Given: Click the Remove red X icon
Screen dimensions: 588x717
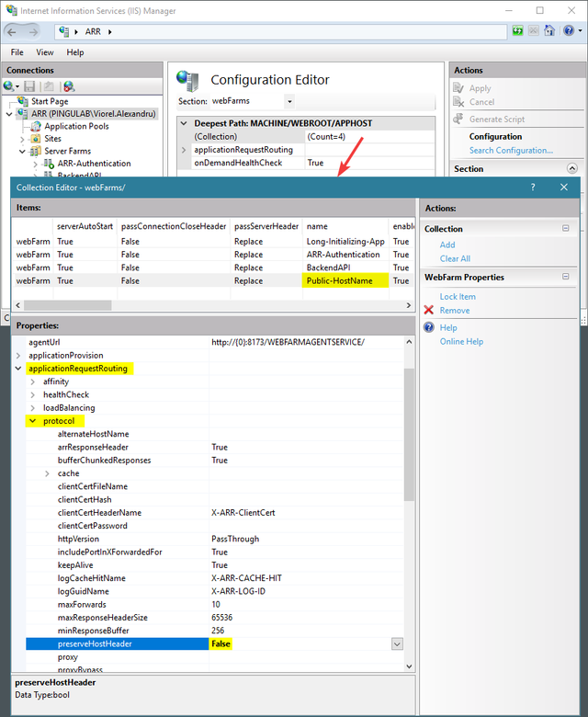Looking at the screenshot, I should (x=428, y=310).
